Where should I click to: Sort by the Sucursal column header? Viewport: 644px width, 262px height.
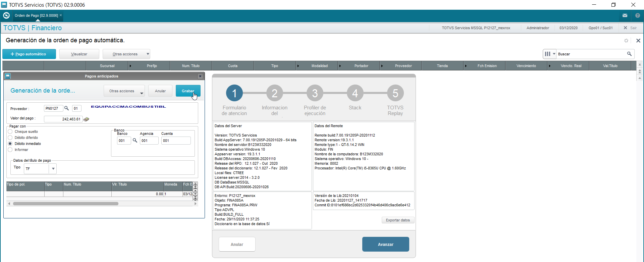point(107,66)
